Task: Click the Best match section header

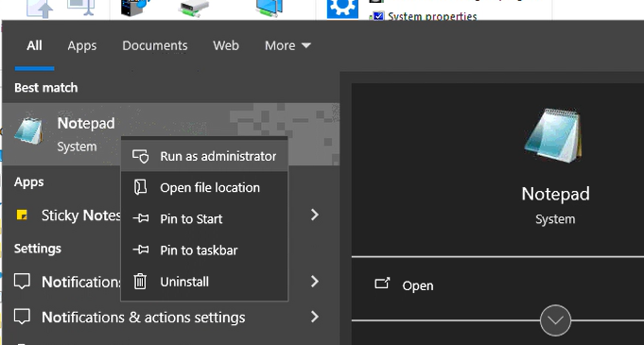Action: (46, 88)
